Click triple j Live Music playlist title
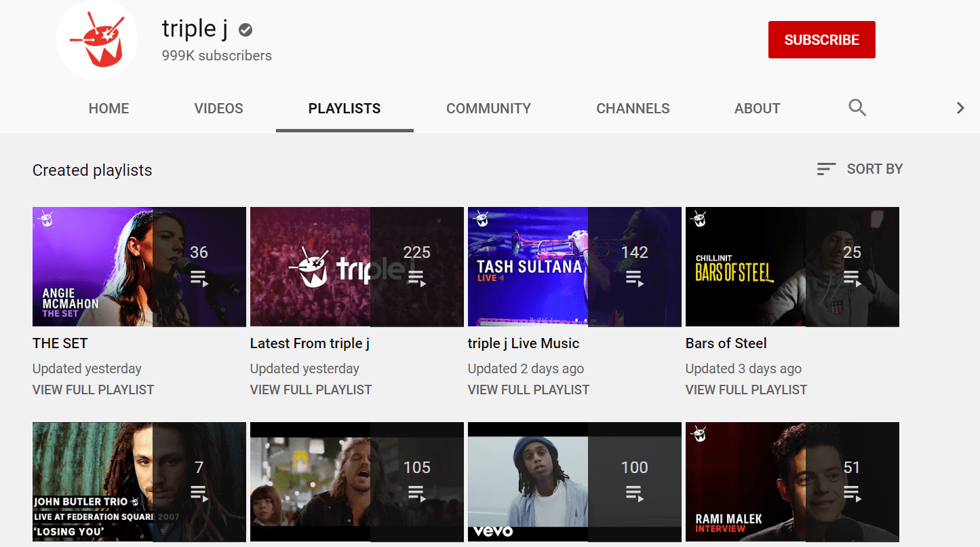 (x=524, y=343)
